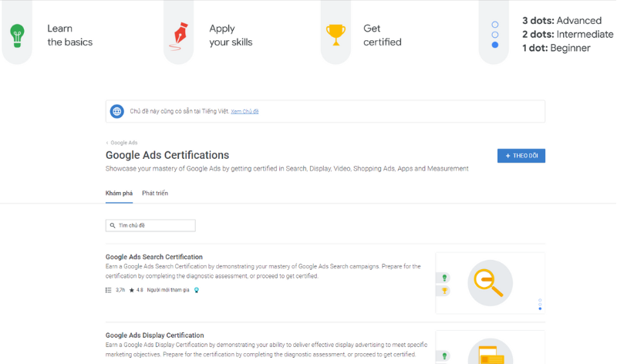
Task: Click the green lightbulb chip on Search card
Action: (x=444, y=278)
